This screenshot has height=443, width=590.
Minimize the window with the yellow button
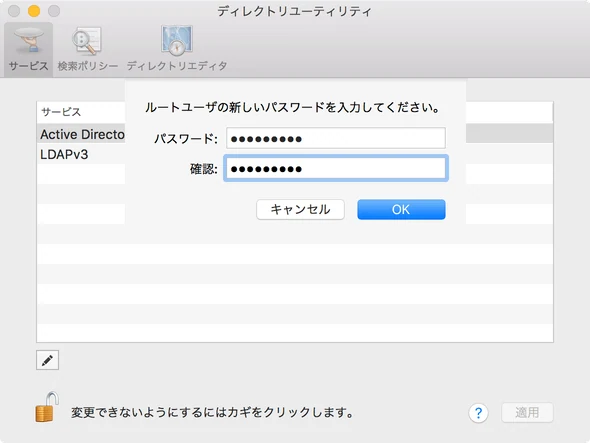[34, 11]
